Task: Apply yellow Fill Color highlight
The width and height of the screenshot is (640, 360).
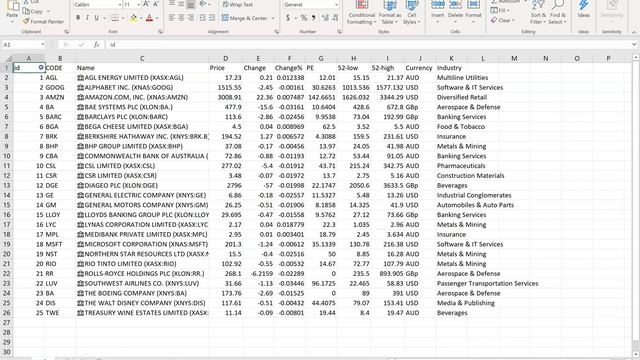Action: tap(133, 18)
